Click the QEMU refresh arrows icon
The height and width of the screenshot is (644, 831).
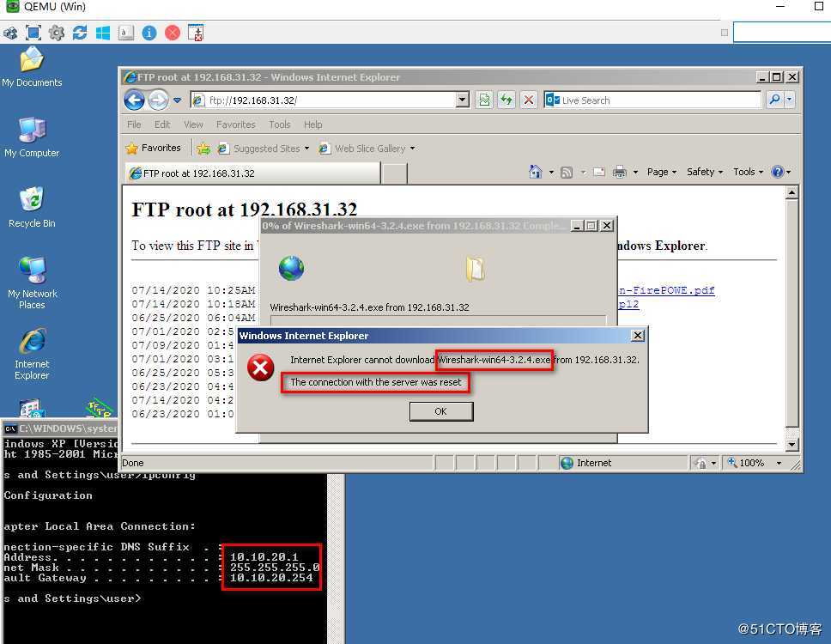pos(80,33)
